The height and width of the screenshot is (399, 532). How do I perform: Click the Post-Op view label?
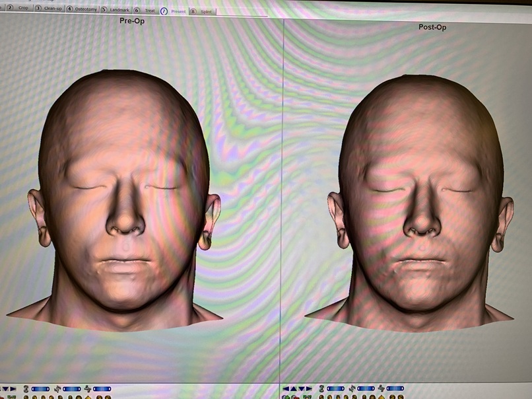point(432,27)
